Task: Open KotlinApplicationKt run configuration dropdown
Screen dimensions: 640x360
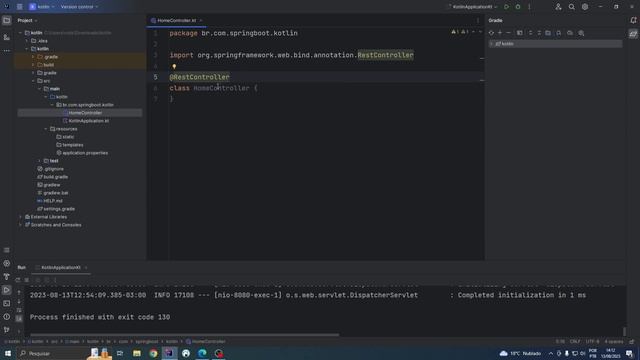Action: coord(473,7)
